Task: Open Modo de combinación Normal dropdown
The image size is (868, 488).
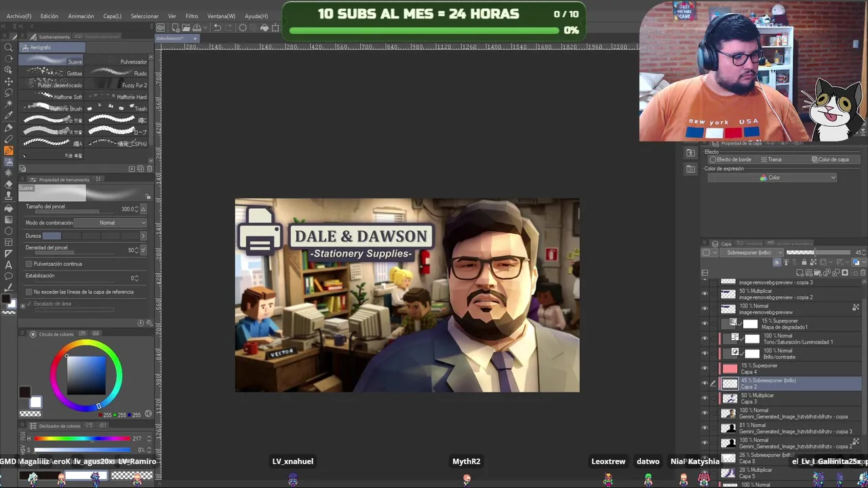Action: [112, 222]
